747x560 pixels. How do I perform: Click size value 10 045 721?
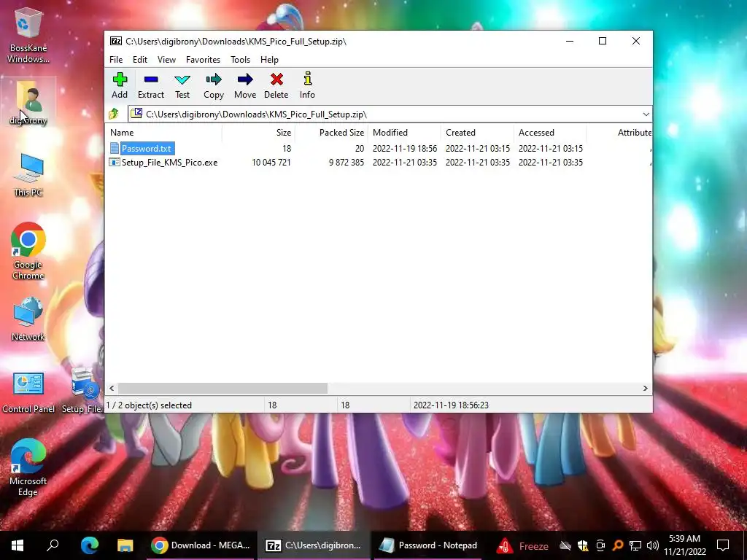click(271, 163)
